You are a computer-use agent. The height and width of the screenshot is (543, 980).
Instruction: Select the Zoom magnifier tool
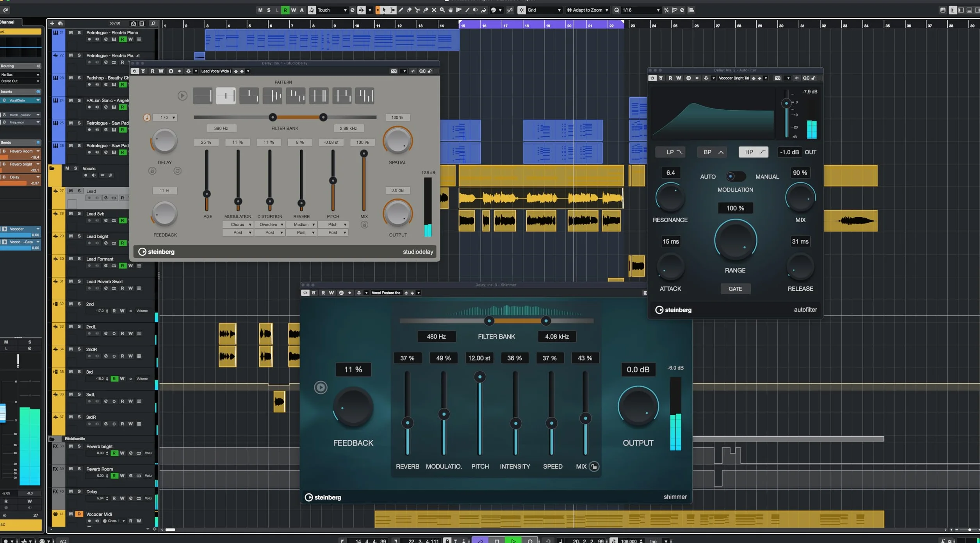(x=442, y=10)
